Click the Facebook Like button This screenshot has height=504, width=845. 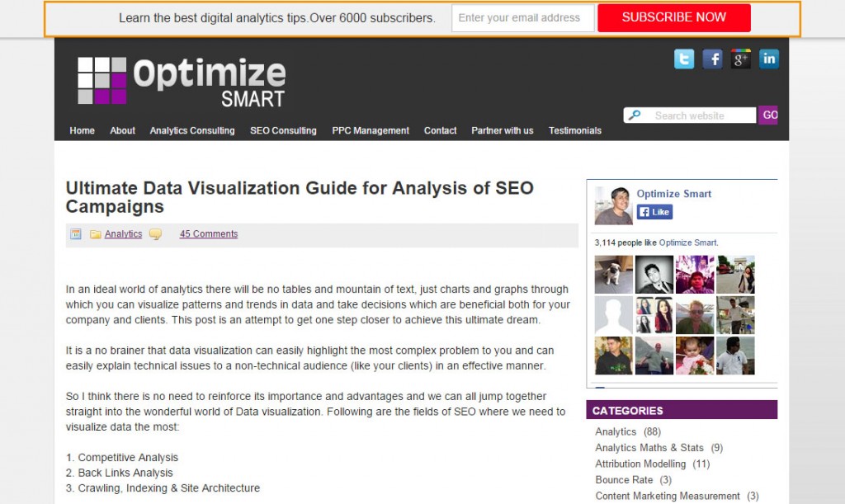(654, 212)
